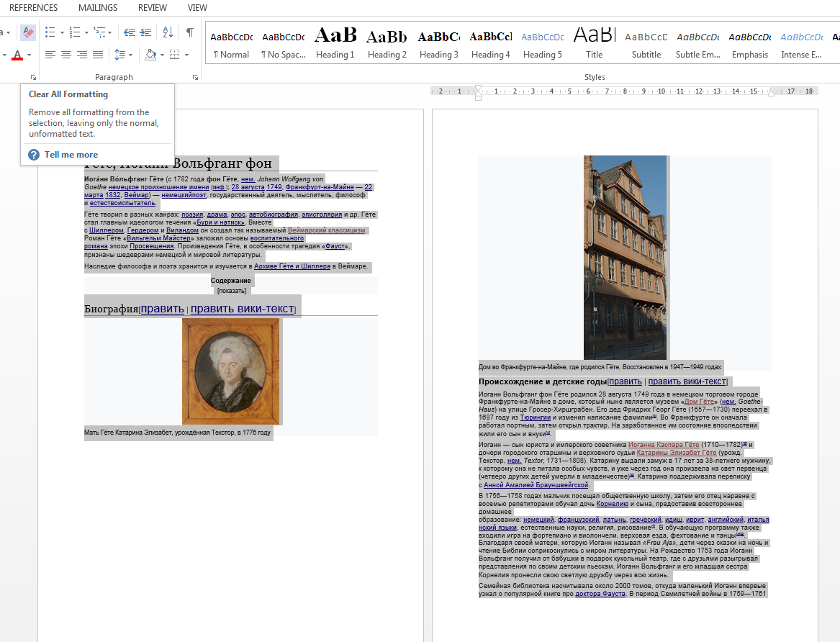This screenshot has height=642, width=840.
Task: Apply numbered list formatting
Action: point(74,32)
